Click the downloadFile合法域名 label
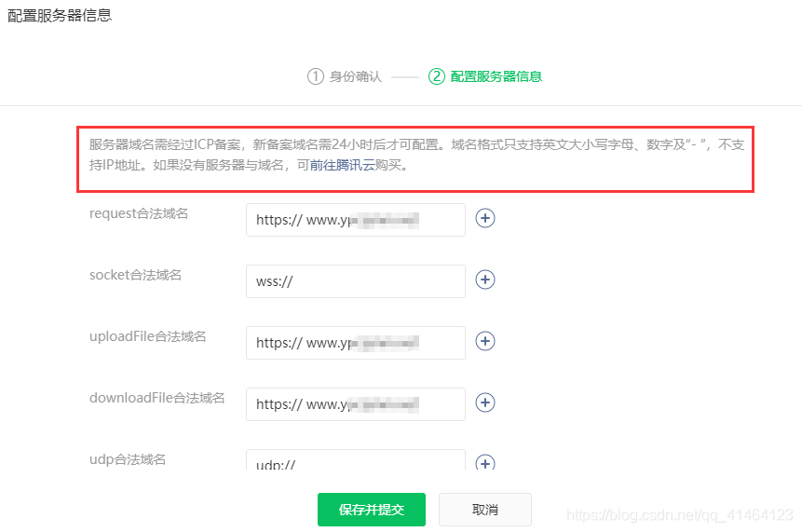This screenshot has height=532, width=802. pyautogui.click(x=157, y=398)
